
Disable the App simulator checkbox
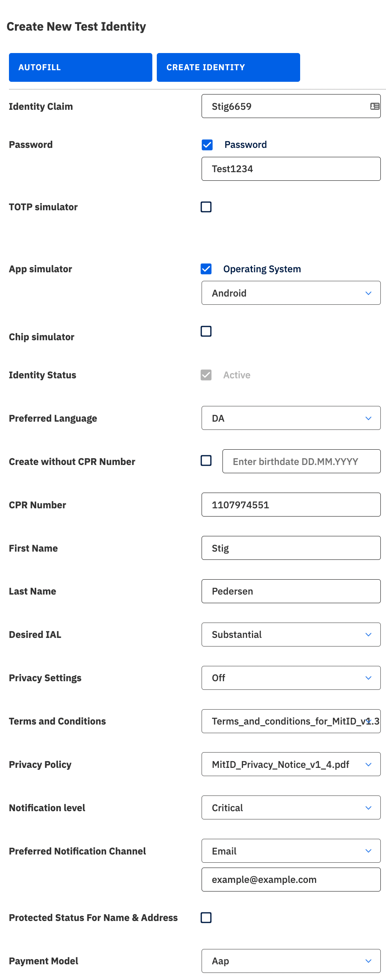[206, 269]
